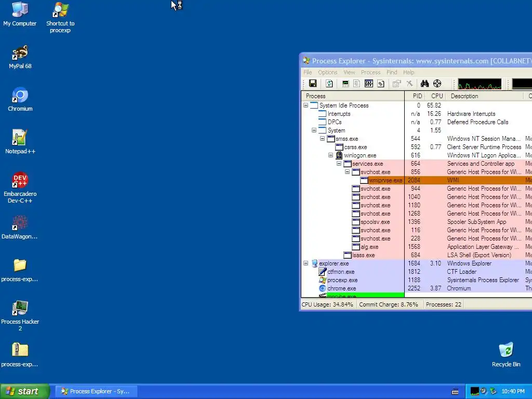Collapse the svchost.exe PID 856 tree node
The image size is (532, 399).
pyautogui.click(x=347, y=171)
